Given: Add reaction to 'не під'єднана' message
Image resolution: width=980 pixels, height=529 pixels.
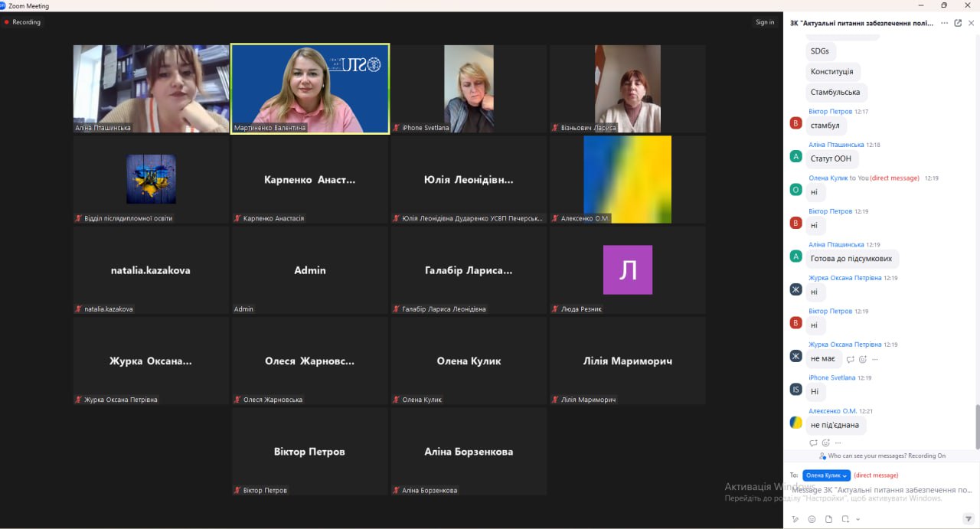Looking at the screenshot, I should click(x=825, y=442).
